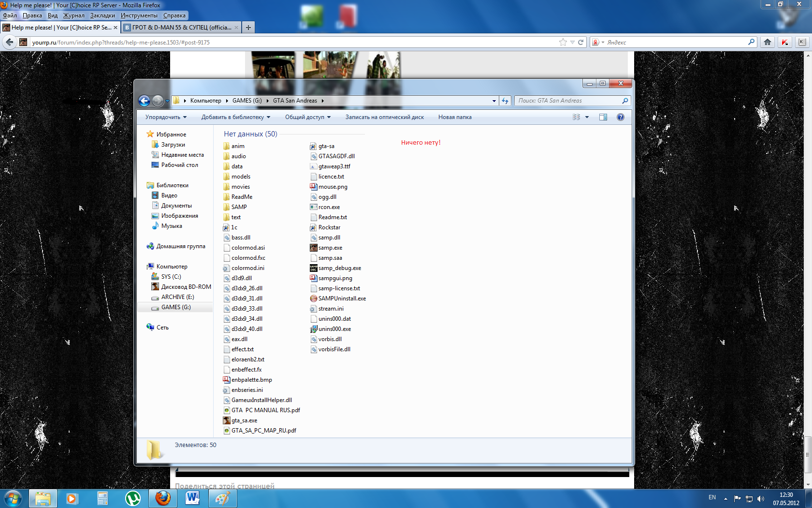
Task: Click the change view icon in Explorer toolbar
Action: [x=577, y=117]
